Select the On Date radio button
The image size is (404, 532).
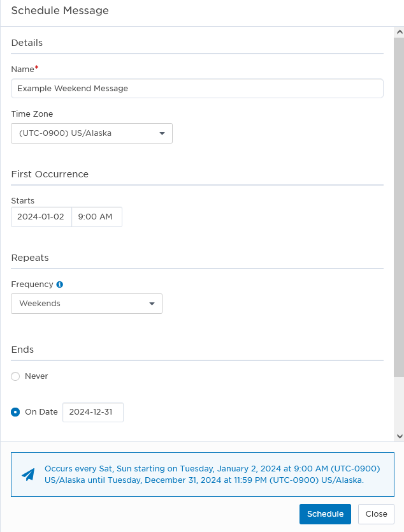click(x=15, y=412)
